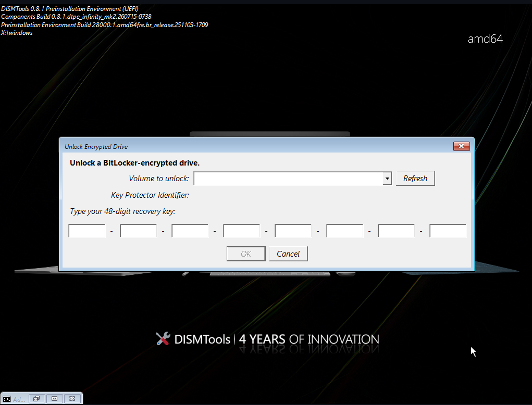The width and height of the screenshot is (532, 405).
Task: Click the X:\windows path text
Action: (17, 33)
